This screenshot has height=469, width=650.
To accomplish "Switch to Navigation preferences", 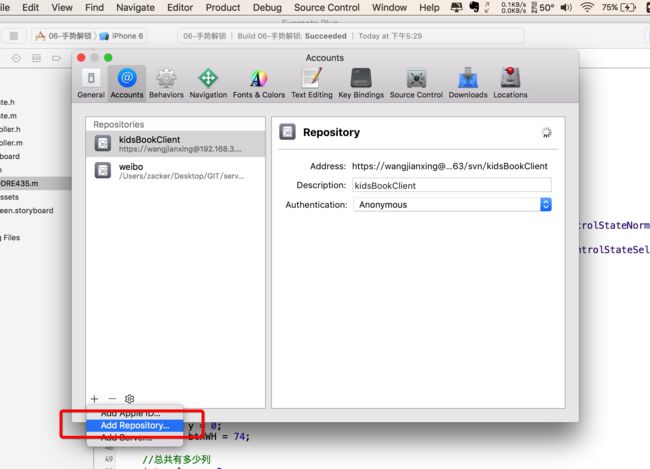I will pyautogui.click(x=208, y=84).
